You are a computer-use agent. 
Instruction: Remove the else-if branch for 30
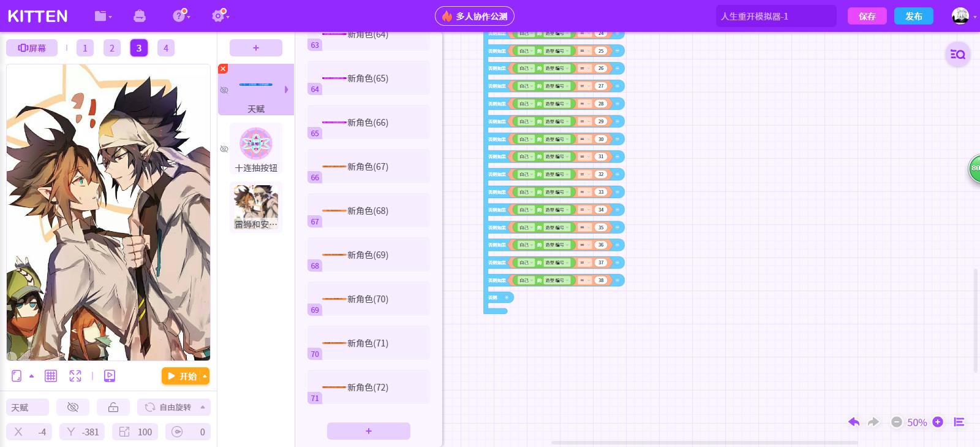[x=617, y=139]
